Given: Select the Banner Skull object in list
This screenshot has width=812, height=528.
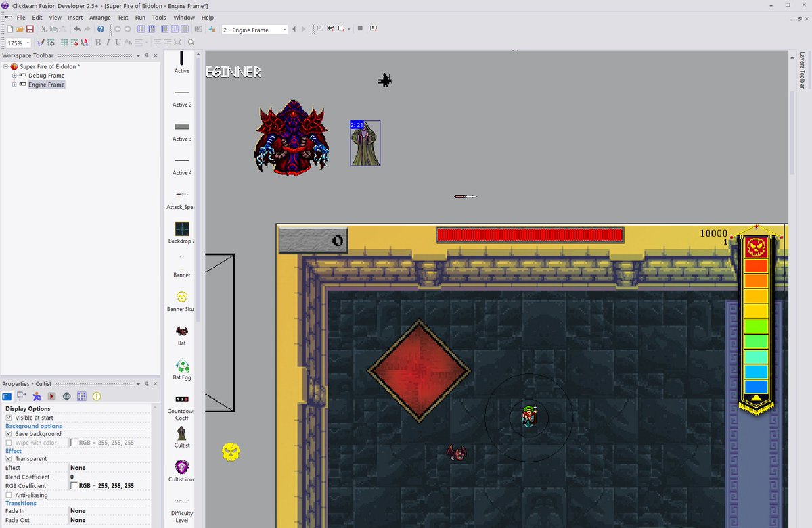Looking at the screenshot, I should click(x=181, y=300).
